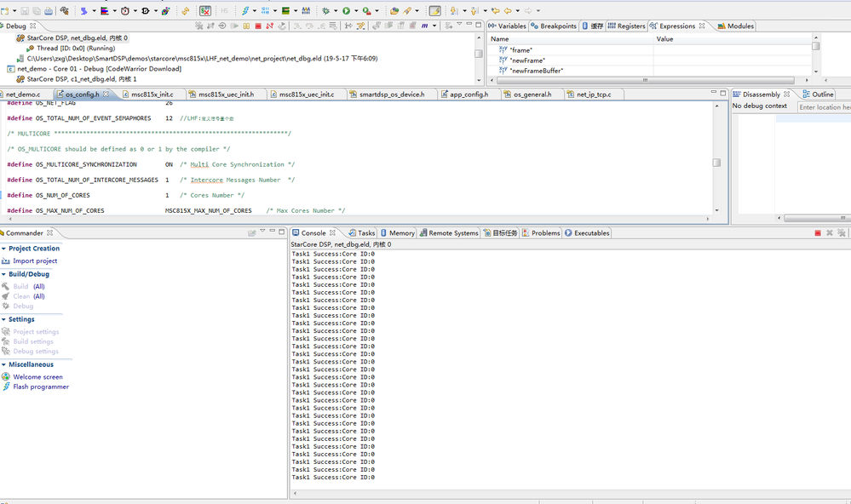Close the os_config.h editor tab

[106, 94]
